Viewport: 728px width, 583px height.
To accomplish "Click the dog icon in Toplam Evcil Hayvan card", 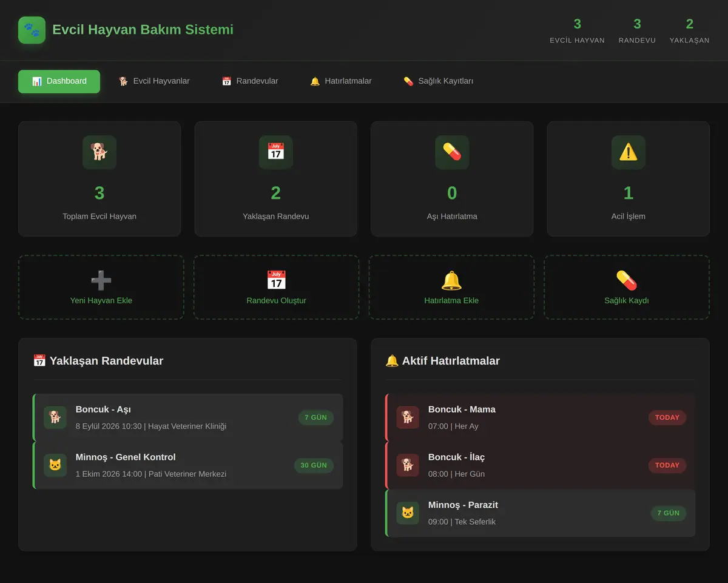I will coord(99,152).
